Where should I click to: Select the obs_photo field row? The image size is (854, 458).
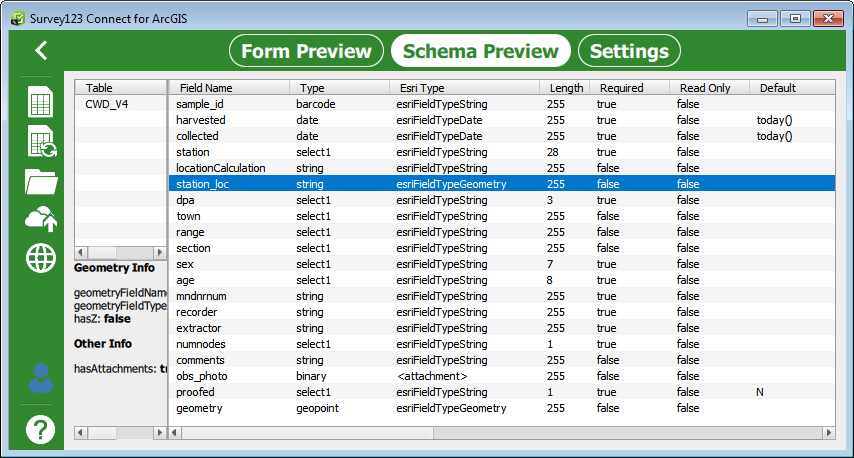502,376
